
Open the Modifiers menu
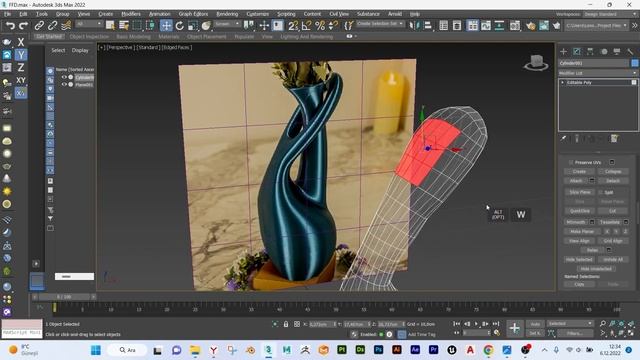click(x=131, y=14)
